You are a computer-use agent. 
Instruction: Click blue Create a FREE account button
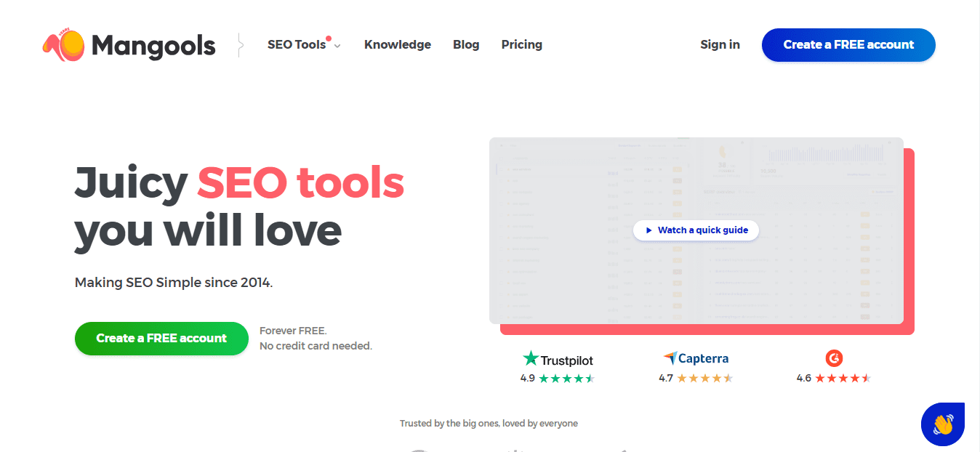[x=848, y=45]
